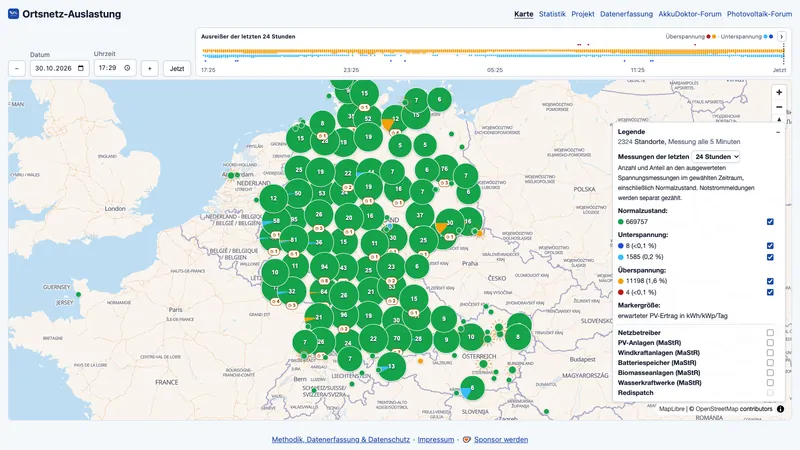The height and width of the screenshot is (450, 800).
Task: Go to the Photovoltaik-Forum link
Action: pyautogui.click(x=759, y=14)
